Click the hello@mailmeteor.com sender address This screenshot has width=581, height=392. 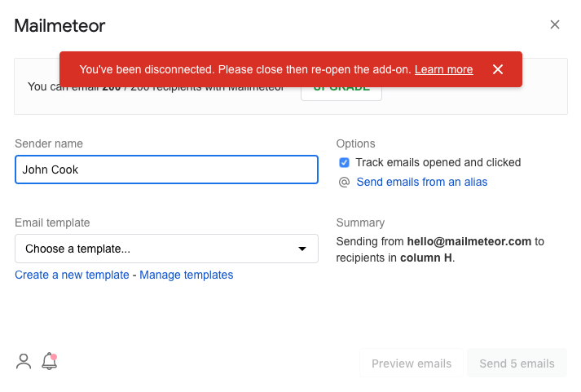click(469, 241)
